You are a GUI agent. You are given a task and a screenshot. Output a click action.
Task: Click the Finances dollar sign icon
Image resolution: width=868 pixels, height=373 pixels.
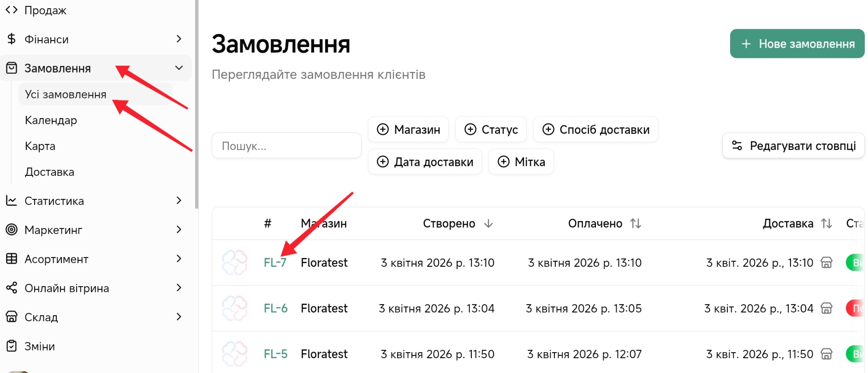12,39
